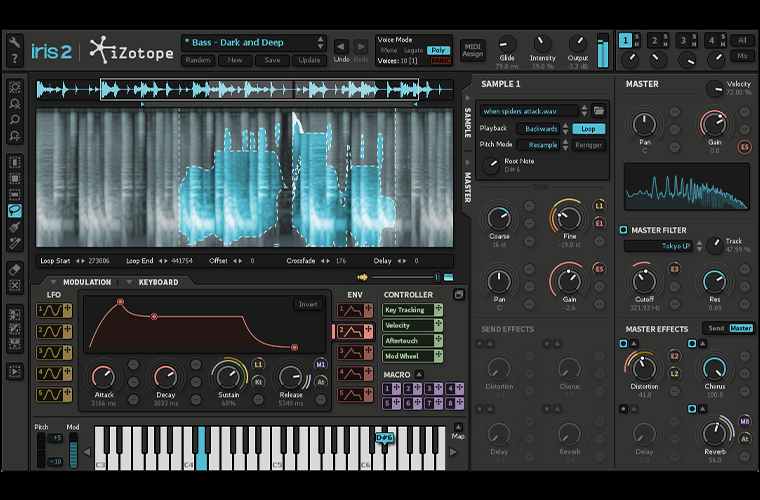Switch to Sample 3 tab
Image resolution: width=760 pixels, height=500 pixels.
[x=683, y=41]
